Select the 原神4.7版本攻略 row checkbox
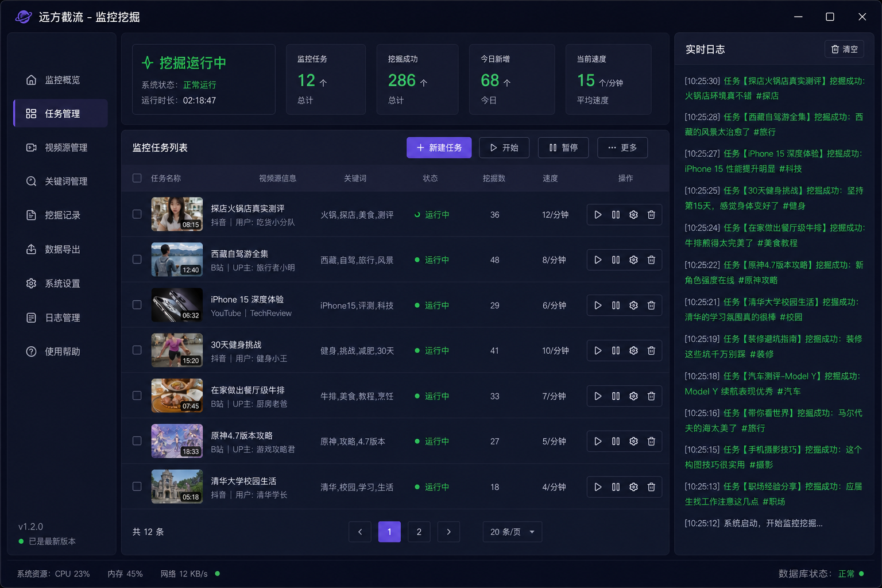 pos(137,441)
